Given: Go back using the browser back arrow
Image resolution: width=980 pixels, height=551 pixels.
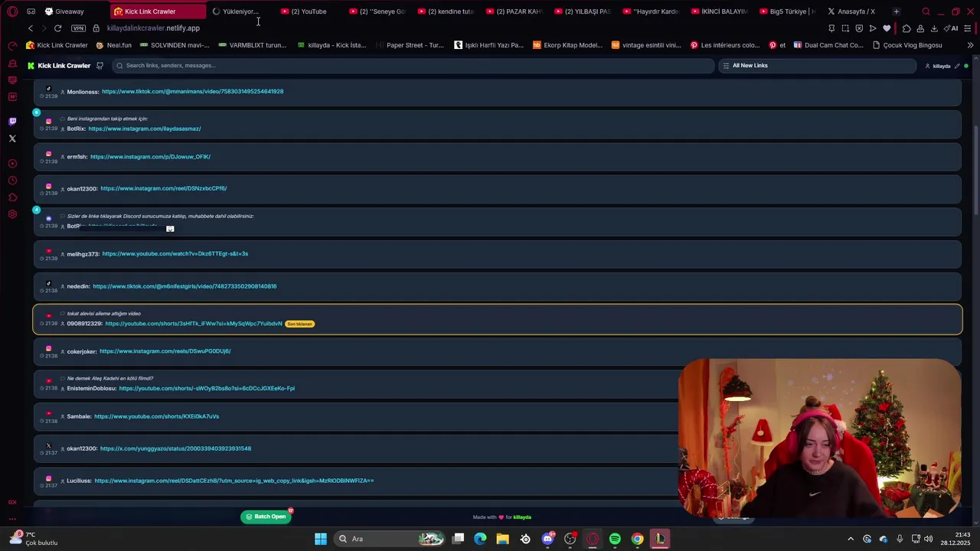Looking at the screenshot, I should coord(31,28).
